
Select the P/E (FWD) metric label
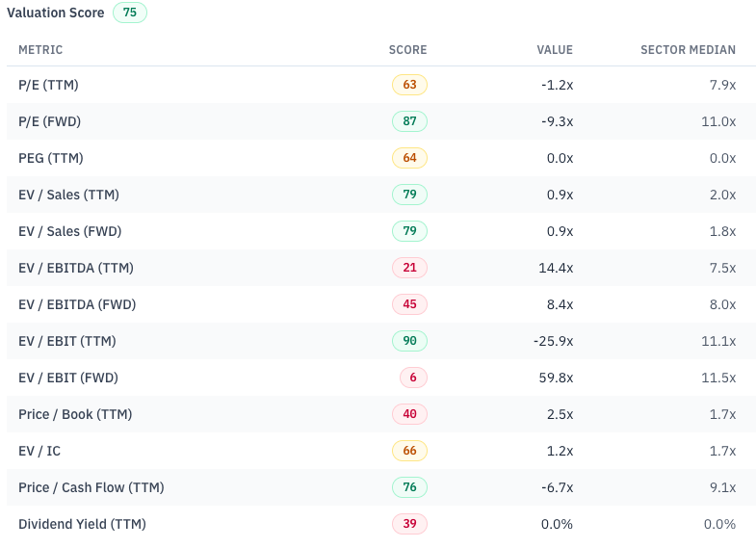click(50, 121)
